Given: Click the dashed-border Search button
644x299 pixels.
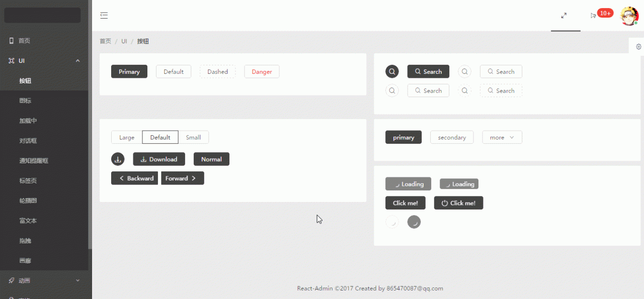Looking at the screenshot, I should (x=501, y=90).
